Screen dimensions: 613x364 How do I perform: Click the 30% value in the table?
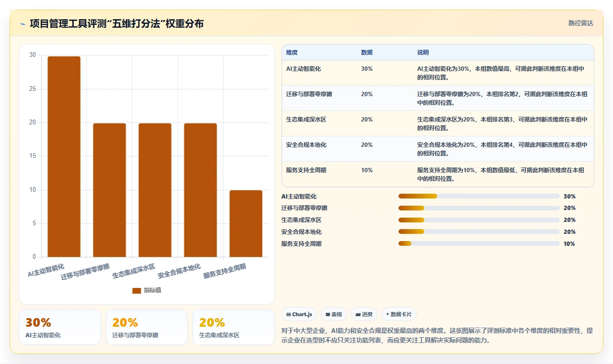367,69
